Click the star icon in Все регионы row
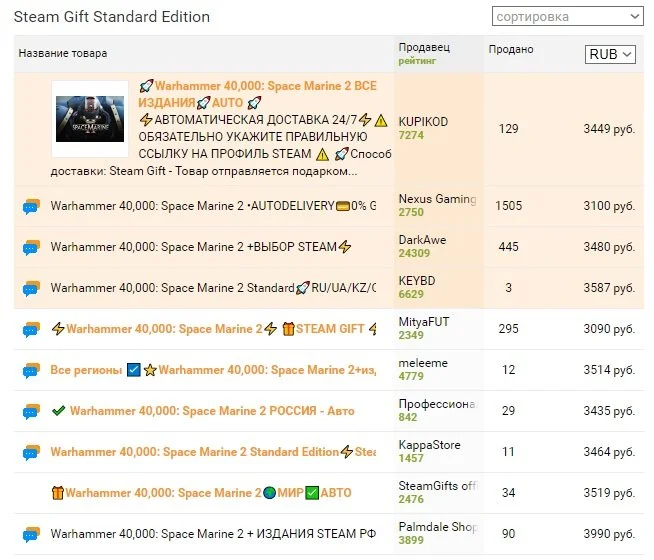The image size is (654, 560). tap(150, 370)
